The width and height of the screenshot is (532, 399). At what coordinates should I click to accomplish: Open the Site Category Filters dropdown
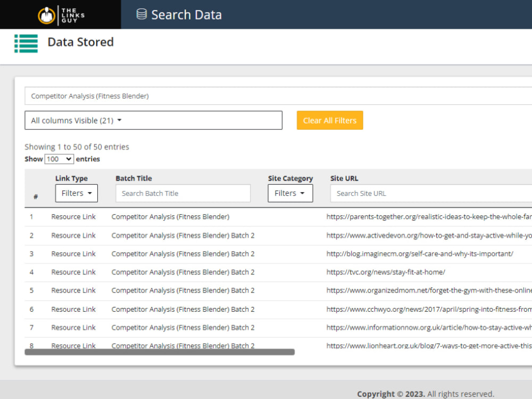pos(290,193)
